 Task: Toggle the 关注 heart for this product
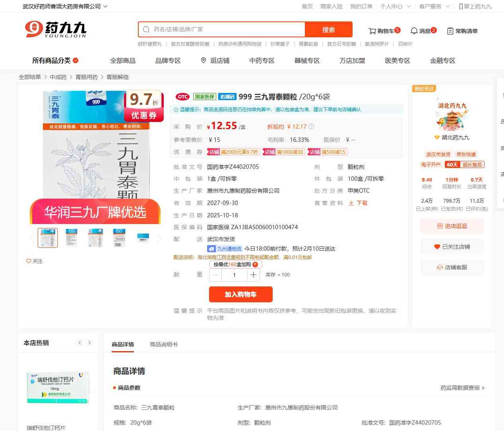tap(29, 261)
